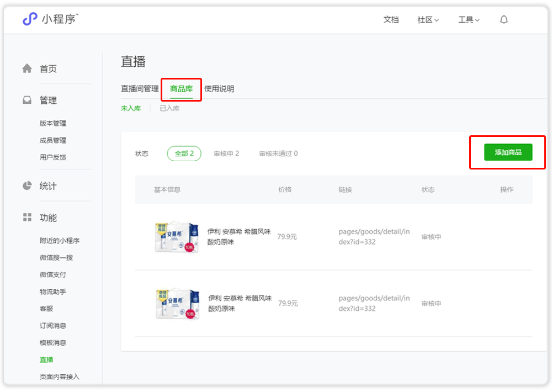Switch to the 已入库 sub-tab

(x=169, y=108)
